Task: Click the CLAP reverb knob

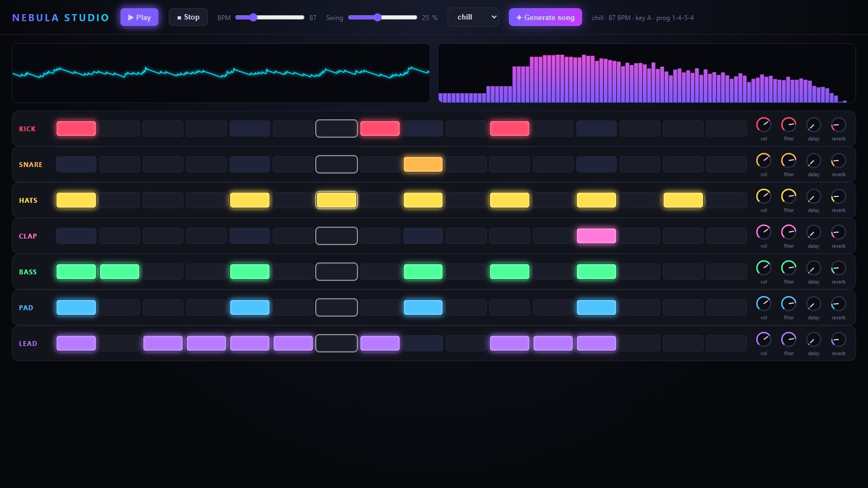Action: pyautogui.click(x=838, y=232)
